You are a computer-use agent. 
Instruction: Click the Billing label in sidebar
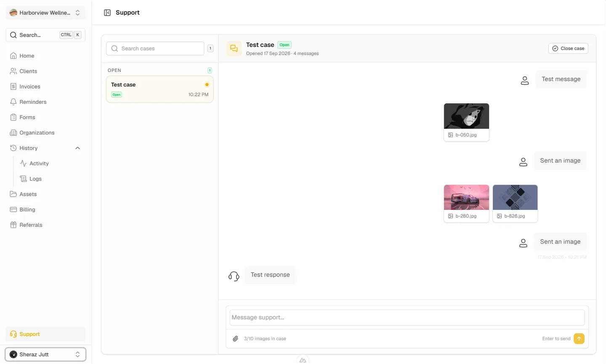[27, 209]
